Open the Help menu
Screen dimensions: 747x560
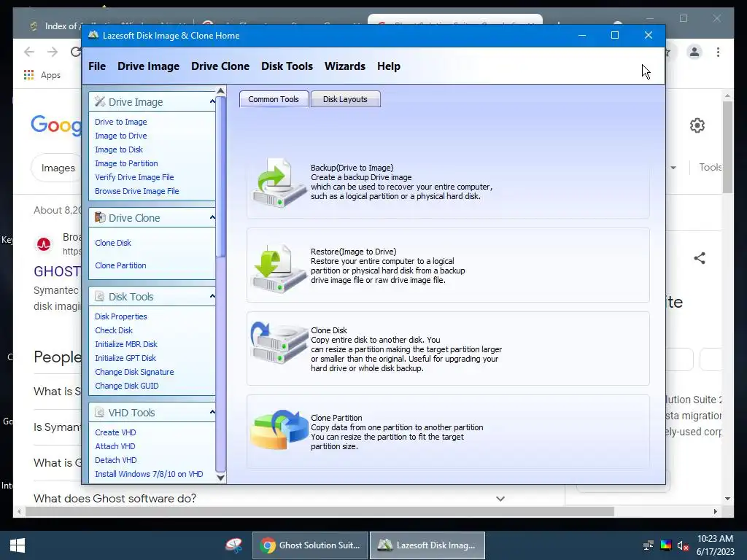389,66
